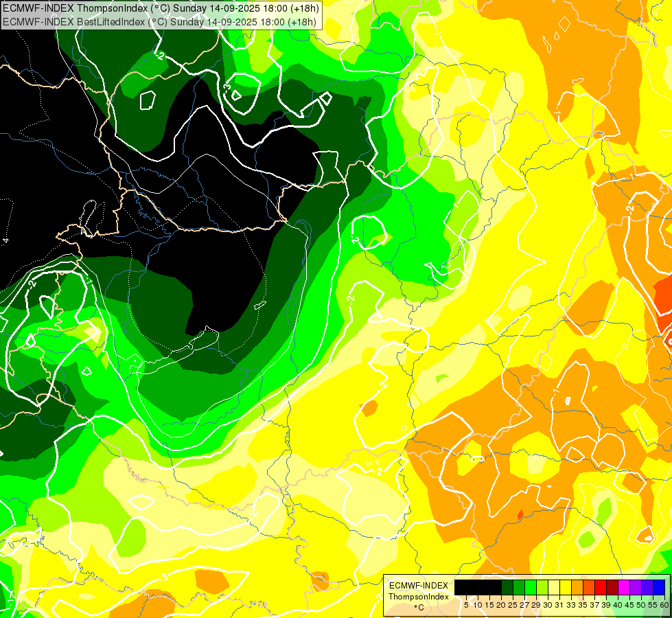672x618 pixels.
Task: Click the yellow-green legend swatch between 29 and 30
Action: (x=542, y=587)
